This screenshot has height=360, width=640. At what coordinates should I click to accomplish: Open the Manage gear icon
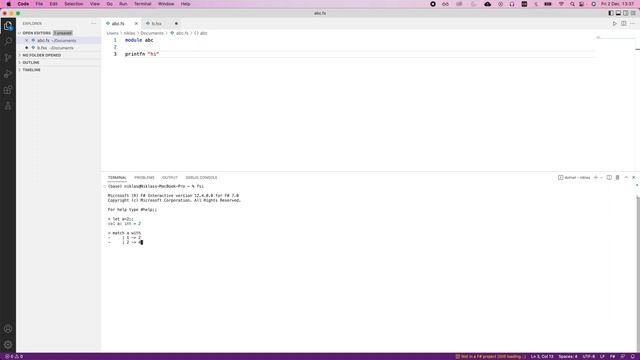coord(8,345)
